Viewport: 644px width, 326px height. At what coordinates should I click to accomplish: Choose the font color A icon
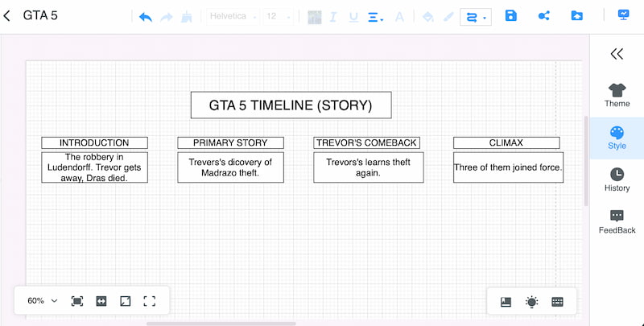pyautogui.click(x=399, y=17)
